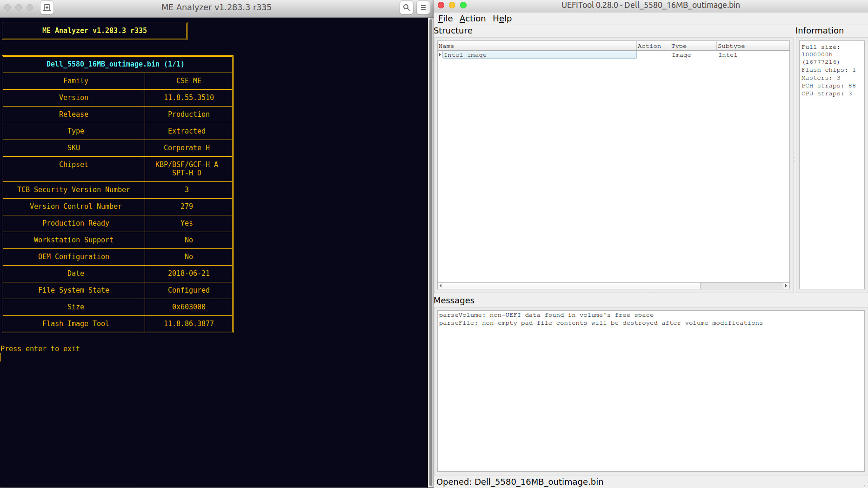Click the Type value Extracted
868x488 pixels.
point(187,131)
